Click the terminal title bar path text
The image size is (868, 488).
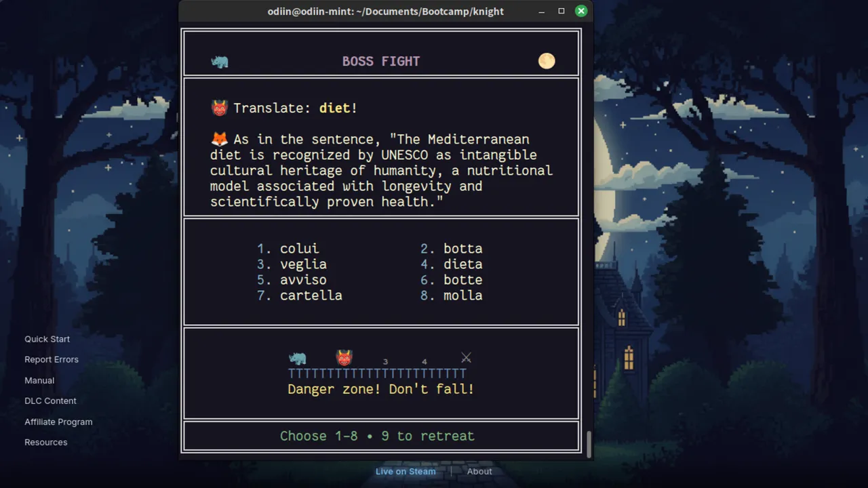(x=386, y=11)
